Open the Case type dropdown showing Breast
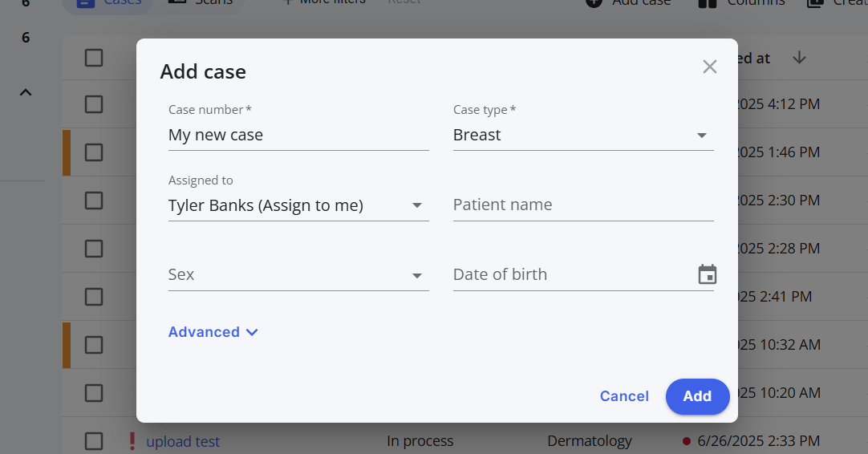Viewport: 868px width, 454px height. (x=583, y=135)
